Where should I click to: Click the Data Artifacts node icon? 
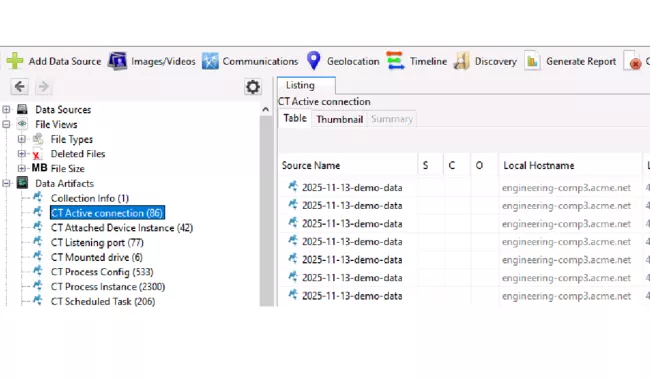click(22, 183)
